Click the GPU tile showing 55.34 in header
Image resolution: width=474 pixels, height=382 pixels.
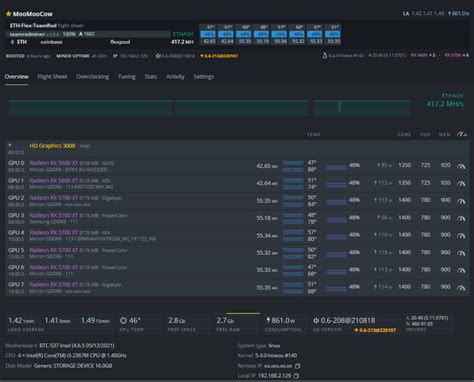(280, 34)
